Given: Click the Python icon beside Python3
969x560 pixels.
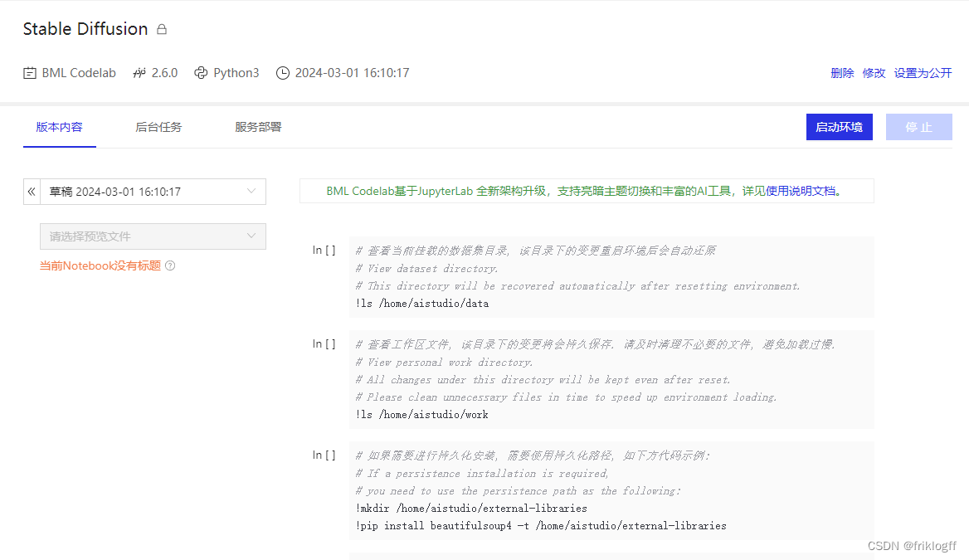Looking at the screenshot, I should pos(201,73).
